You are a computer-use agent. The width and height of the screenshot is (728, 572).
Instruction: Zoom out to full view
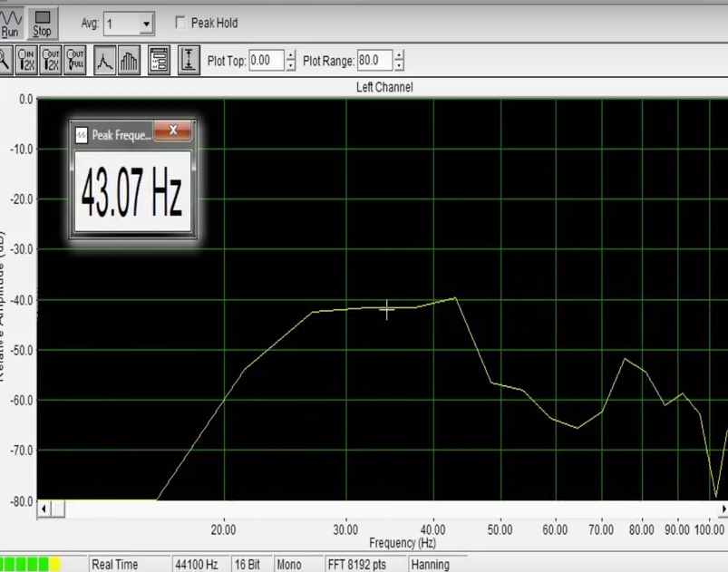click(74, 60)
